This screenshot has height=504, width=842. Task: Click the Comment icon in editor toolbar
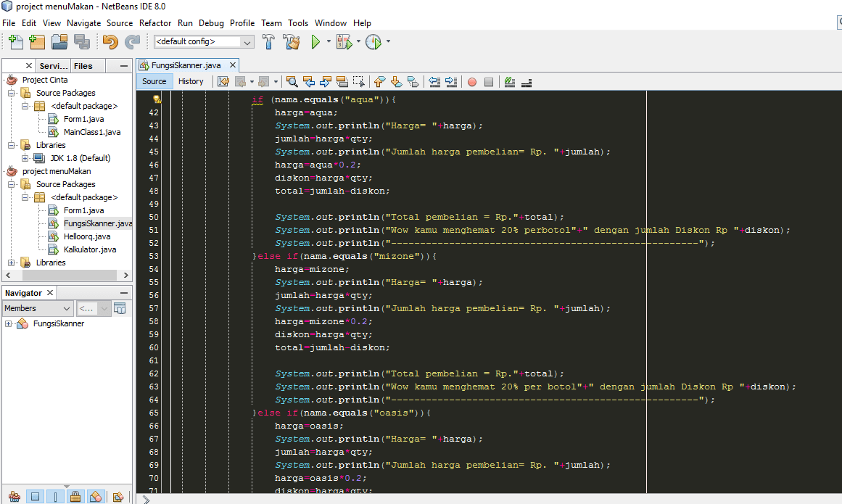(510, 82)
